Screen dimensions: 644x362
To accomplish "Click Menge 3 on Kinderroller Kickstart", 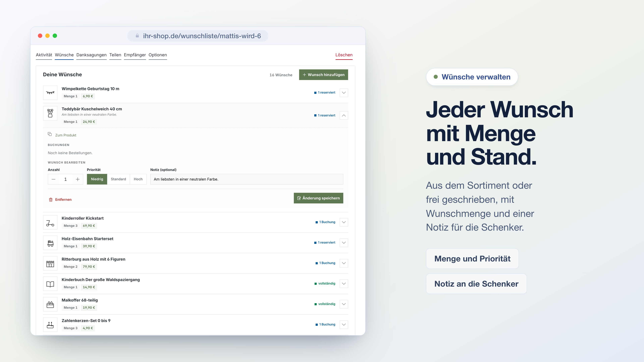I will click(70, 226).
